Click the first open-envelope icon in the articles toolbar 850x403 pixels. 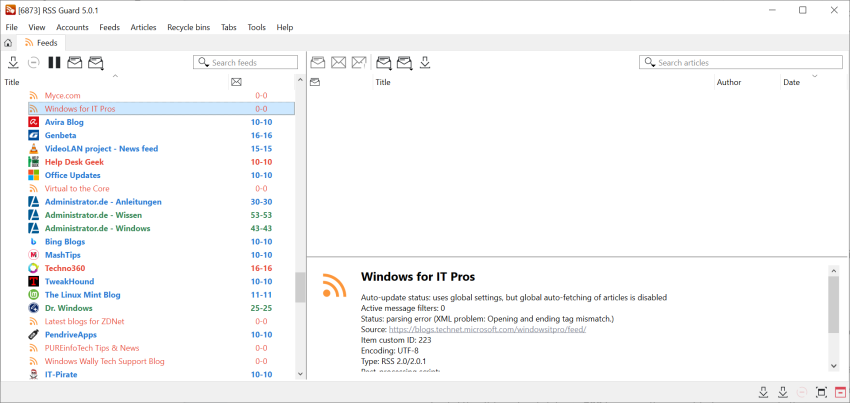[318, 63]
